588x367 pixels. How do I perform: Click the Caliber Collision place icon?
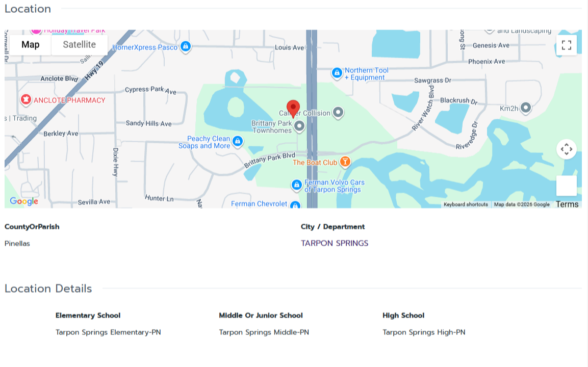[x=338, y=112]
